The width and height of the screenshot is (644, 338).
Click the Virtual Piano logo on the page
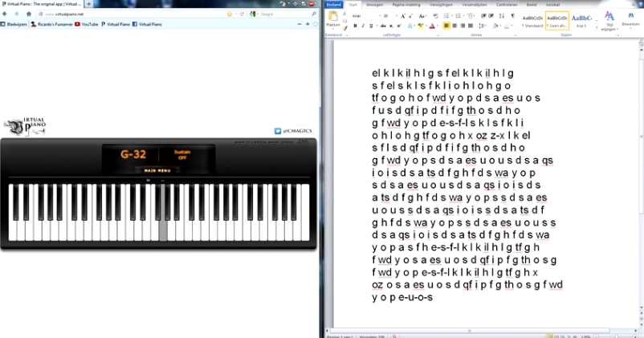click(25, 126)
